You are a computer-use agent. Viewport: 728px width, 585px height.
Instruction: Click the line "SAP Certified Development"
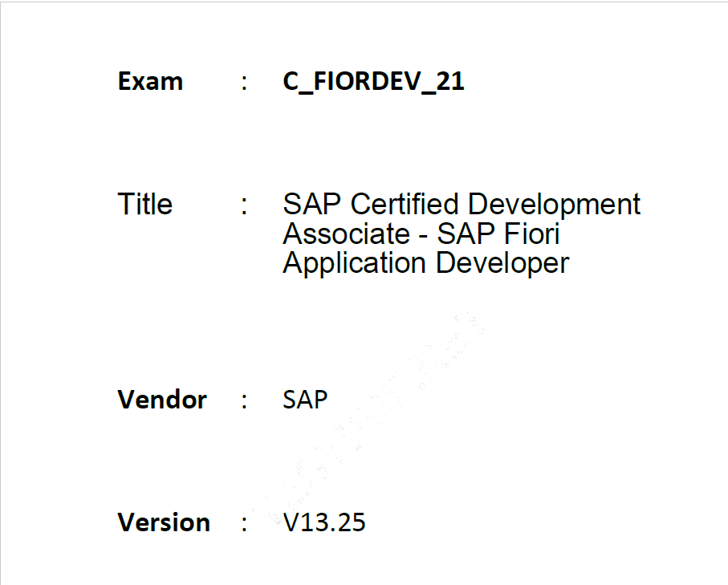pyautogui.click(x=462, y=205)
